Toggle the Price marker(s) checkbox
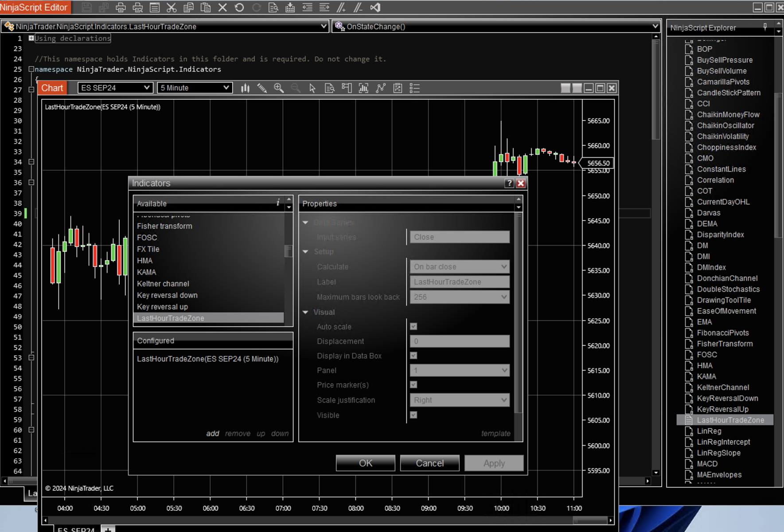The height and width of the screenshot is (532, 784). [x=413, y=385]
